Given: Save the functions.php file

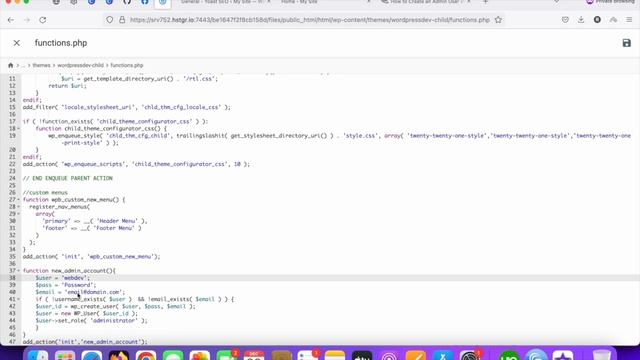Looking at the screenshot, I should [627, 43].
